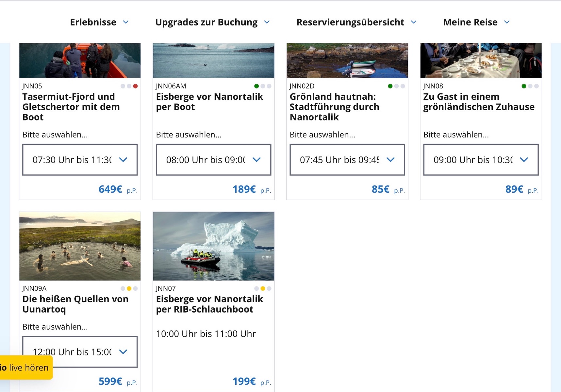Open the iceberg RIB boat photo
561x392 pixels.
point(214,246)
